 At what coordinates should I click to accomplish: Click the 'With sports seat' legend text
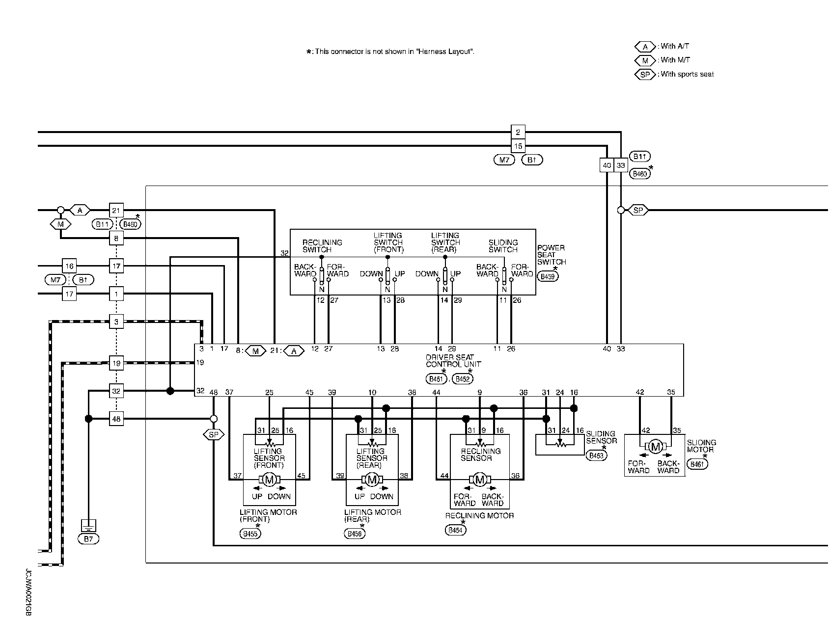tap(687, 75)
